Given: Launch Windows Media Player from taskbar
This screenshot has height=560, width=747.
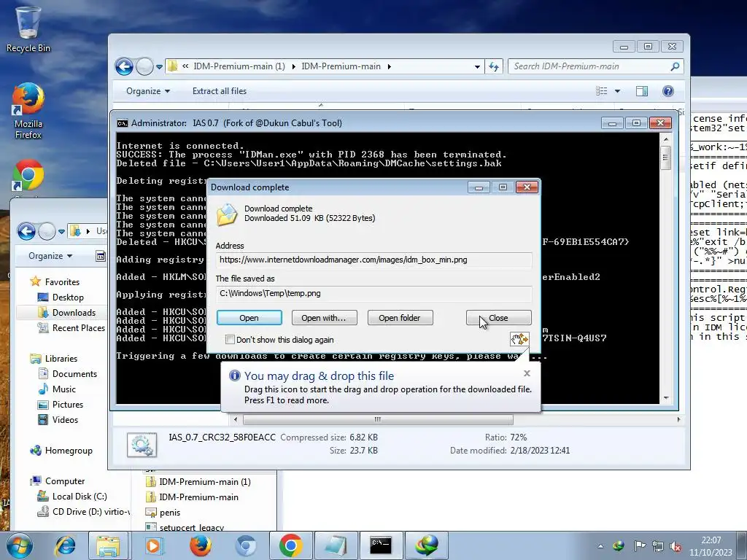Looking at the screenshot, I should [x=153, y=545].
